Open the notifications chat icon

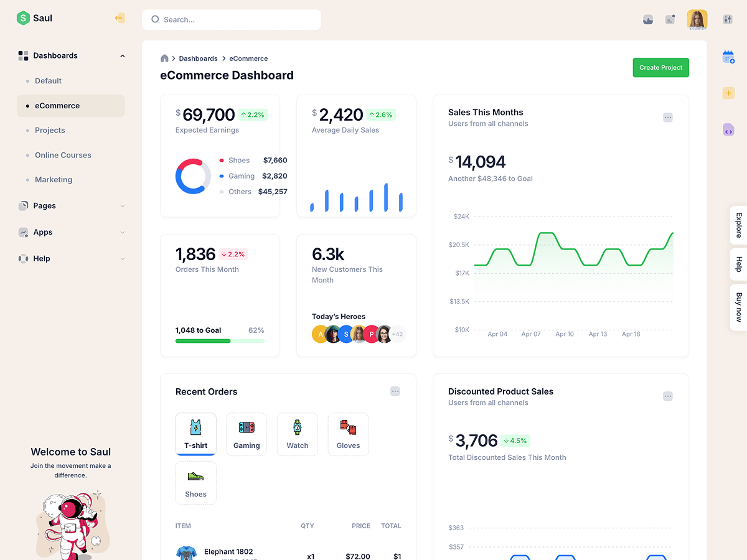670,19
